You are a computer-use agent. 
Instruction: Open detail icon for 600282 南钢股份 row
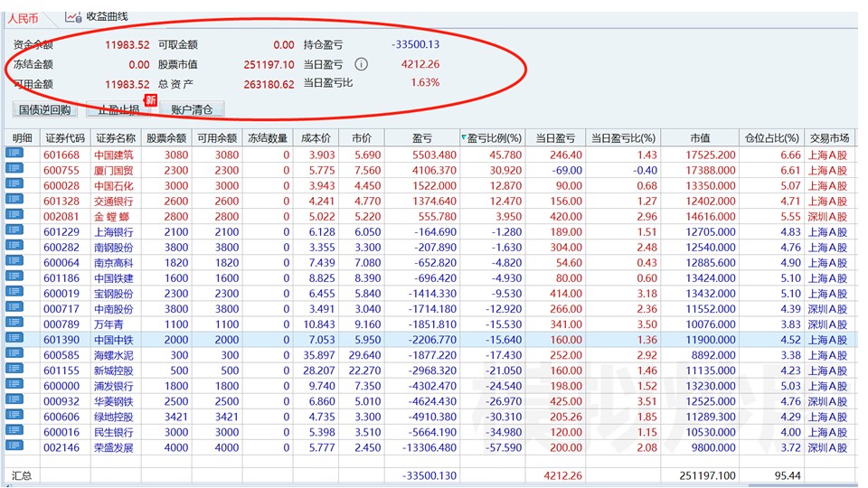tap(14, 246)
